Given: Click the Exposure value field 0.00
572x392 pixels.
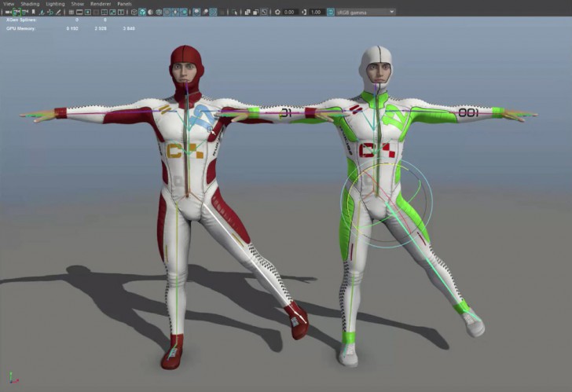Looking at the screenshot, I should pyautogui.click(x=290, y=13).
